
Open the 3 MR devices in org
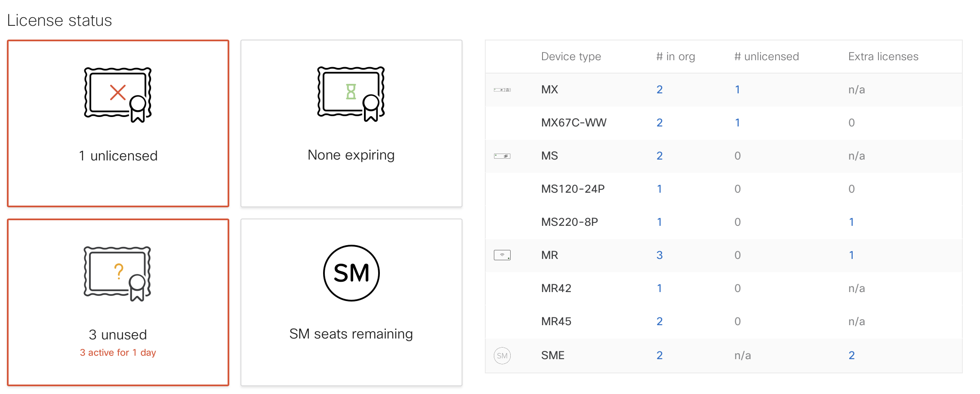click(x=659, y=255)
